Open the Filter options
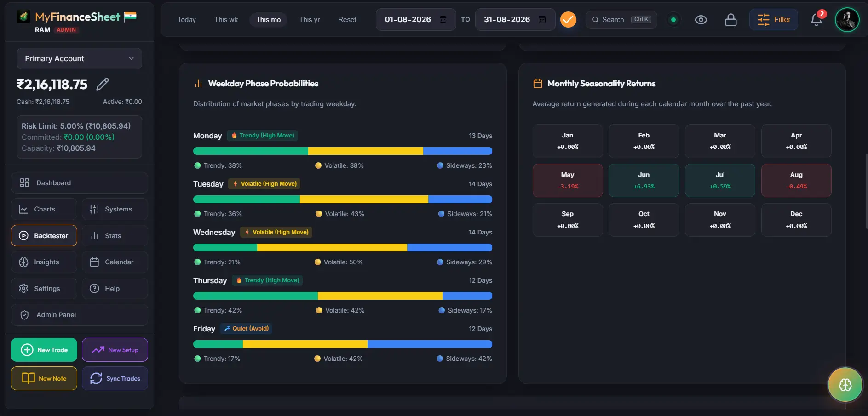868x416 pixels. pos(774,20)
